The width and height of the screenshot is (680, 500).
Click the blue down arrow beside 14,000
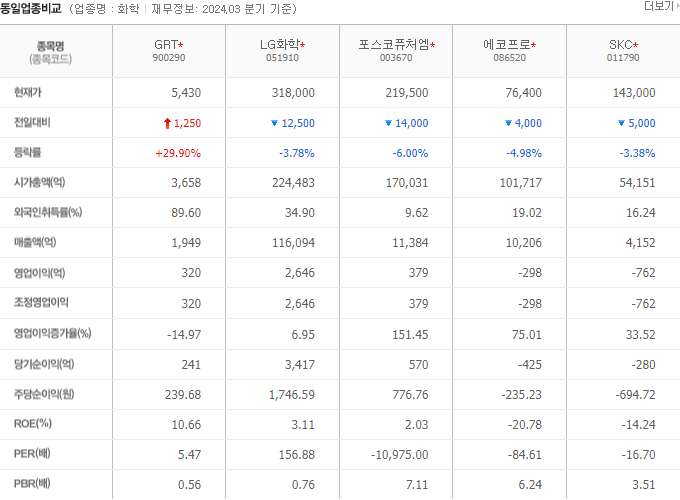tap(388, 123)
